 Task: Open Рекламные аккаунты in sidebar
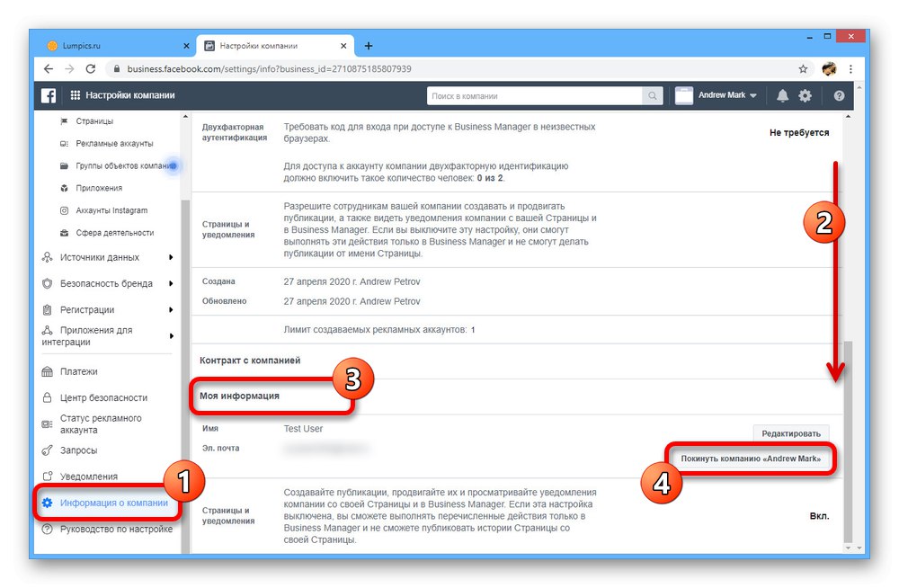pyautogui.click(x=114, y=144)
